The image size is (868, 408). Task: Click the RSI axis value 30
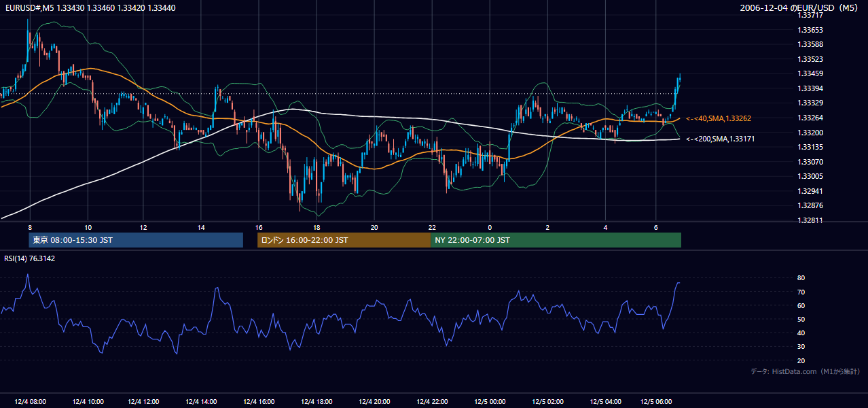[x=801, y=347]
